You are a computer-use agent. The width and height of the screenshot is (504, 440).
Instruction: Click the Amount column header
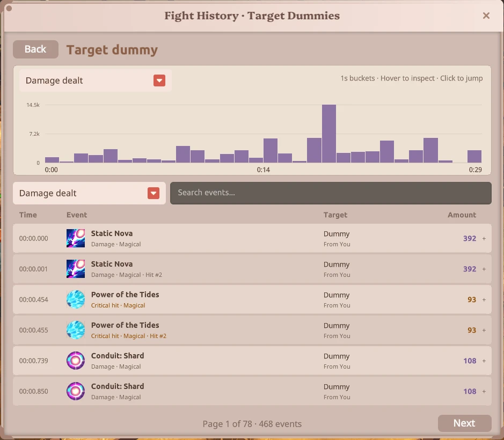(x=462, y=215)
